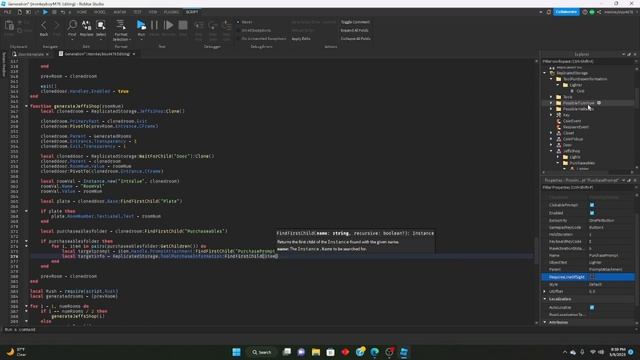Screen dimensions: 640x360
Task: Expand the Lights folder under JeffsShop
Action: tap(558, 157)
